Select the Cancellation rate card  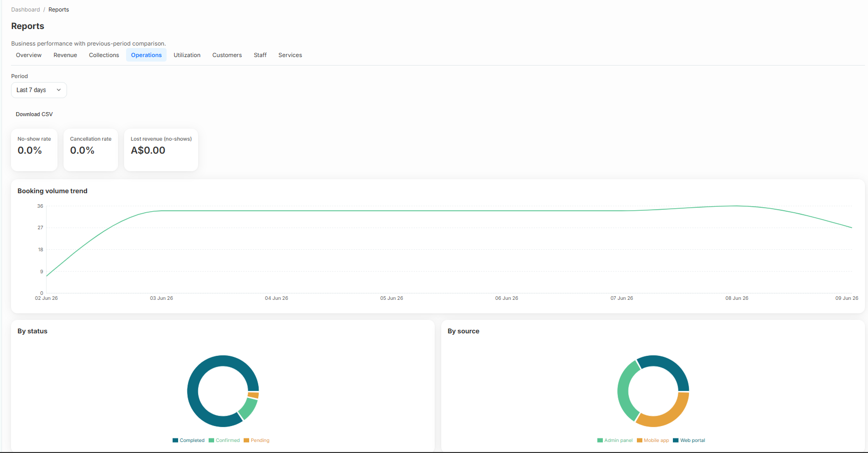[91, 150]
